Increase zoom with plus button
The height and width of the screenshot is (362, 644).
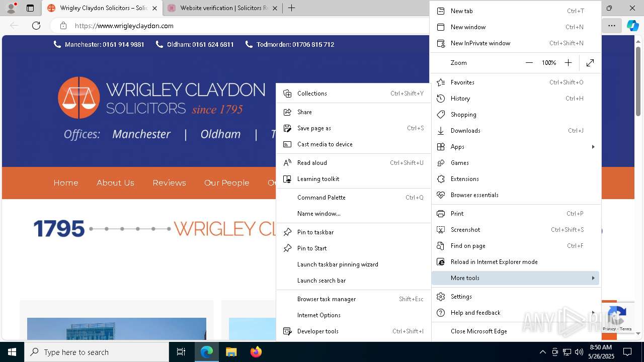(568, 63)
